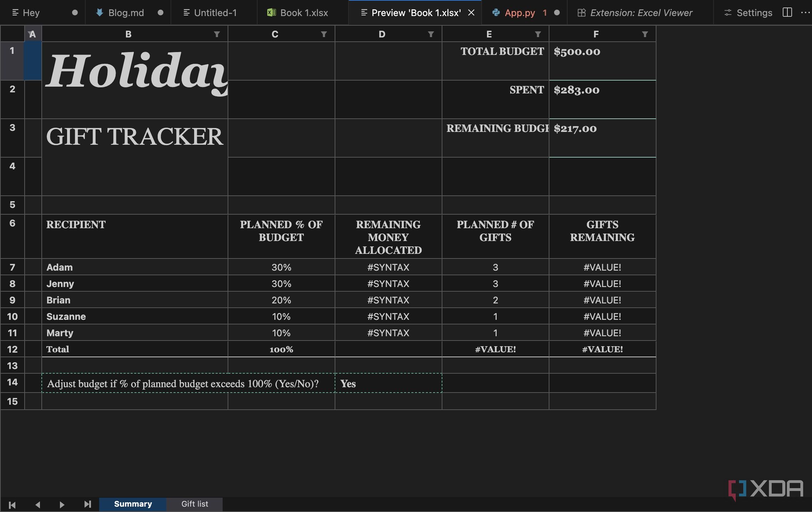Open the column B filter icon
The image size is (812, 512).
(217, 34)
